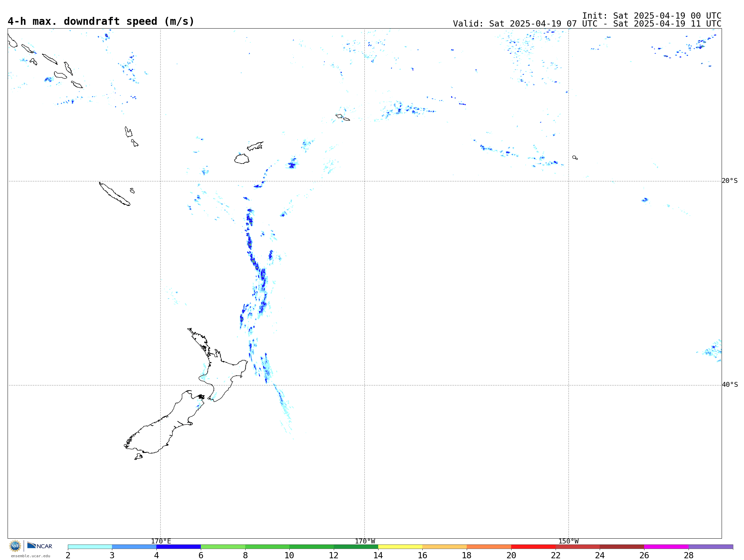Click the colorbar tick label 20

(x=511, y=555)
